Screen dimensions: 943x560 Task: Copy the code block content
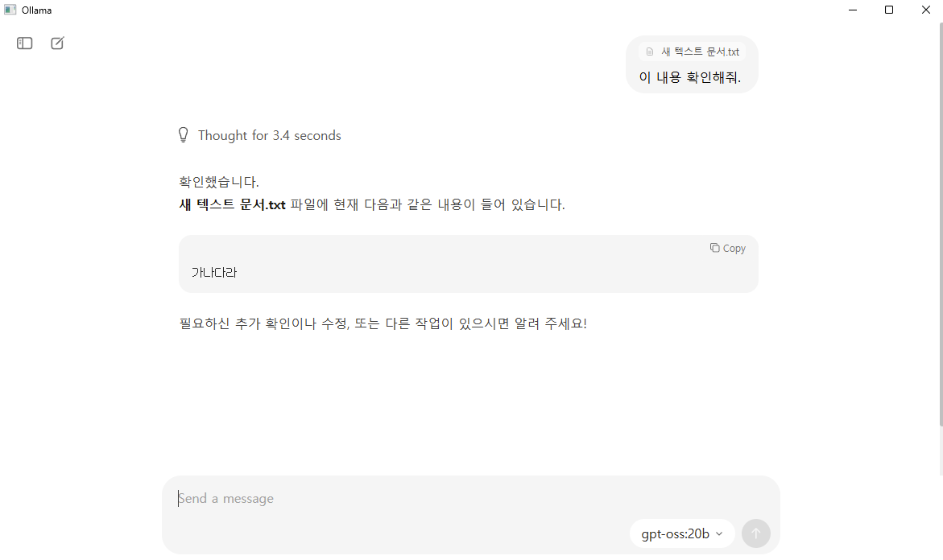pyautogui.click(x=728, y=248)
